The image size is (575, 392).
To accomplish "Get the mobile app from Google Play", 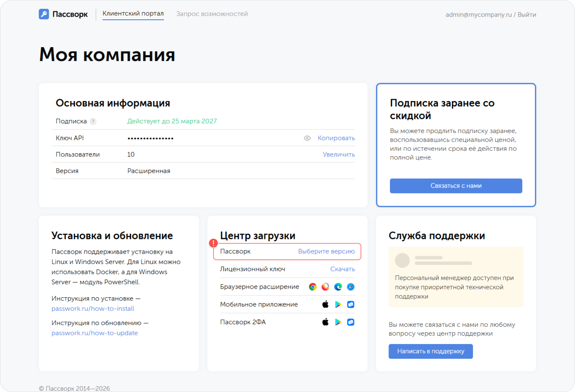I will tap(338, 304).
